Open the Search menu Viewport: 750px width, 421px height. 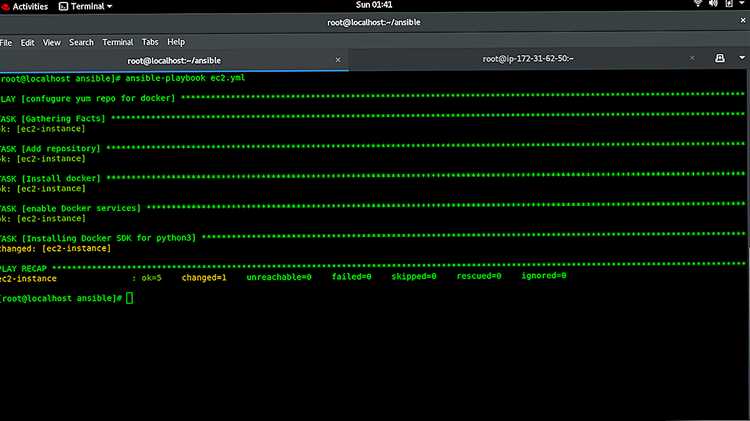coord(81,42)
